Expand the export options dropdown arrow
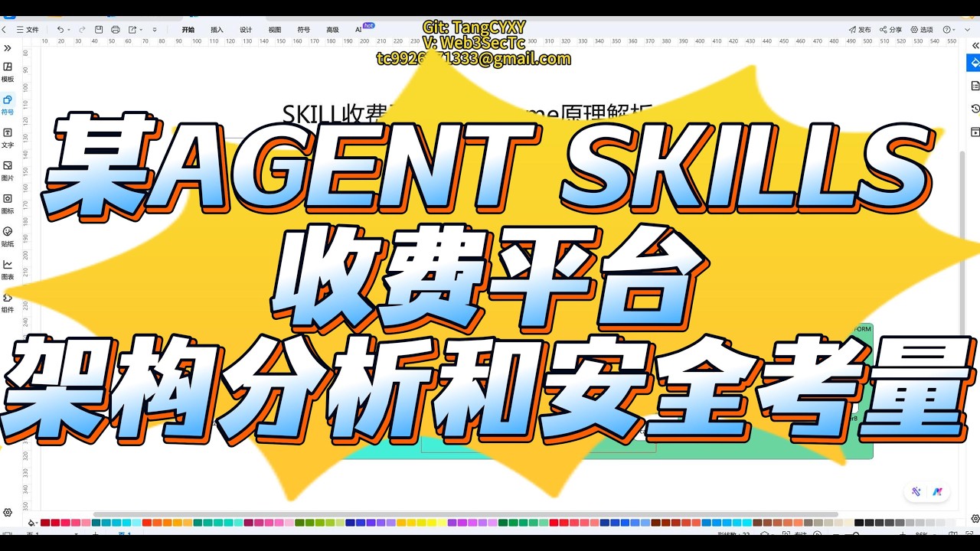 tap(141, 29)
